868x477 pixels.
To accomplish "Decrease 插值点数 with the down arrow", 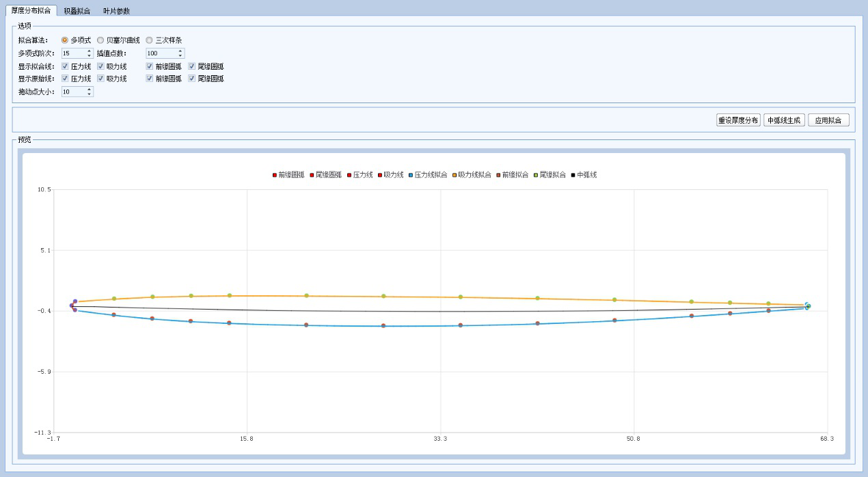I will click(x=180, y=56).
